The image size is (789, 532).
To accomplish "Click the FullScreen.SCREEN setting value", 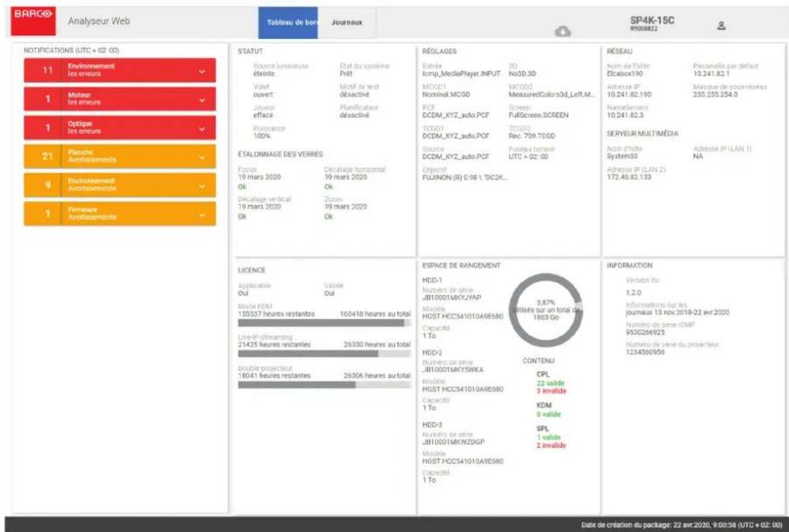I will click(538, 115).
